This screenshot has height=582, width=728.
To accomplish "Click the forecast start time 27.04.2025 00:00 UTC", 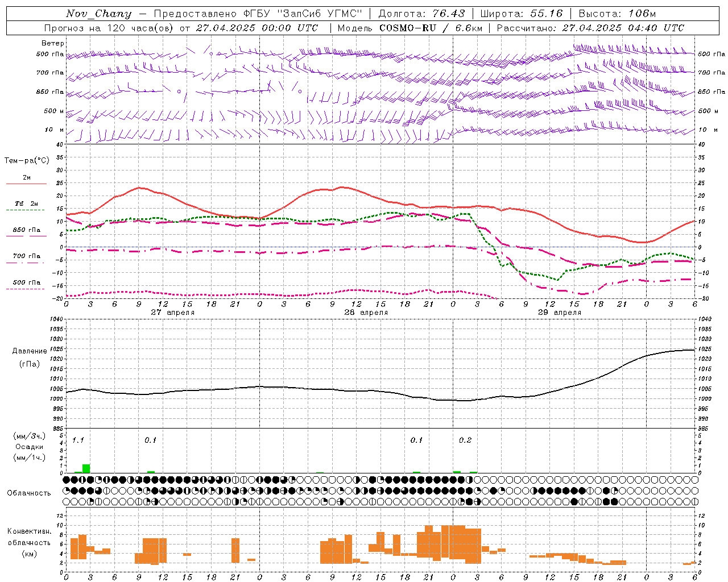I will (257, 28).
